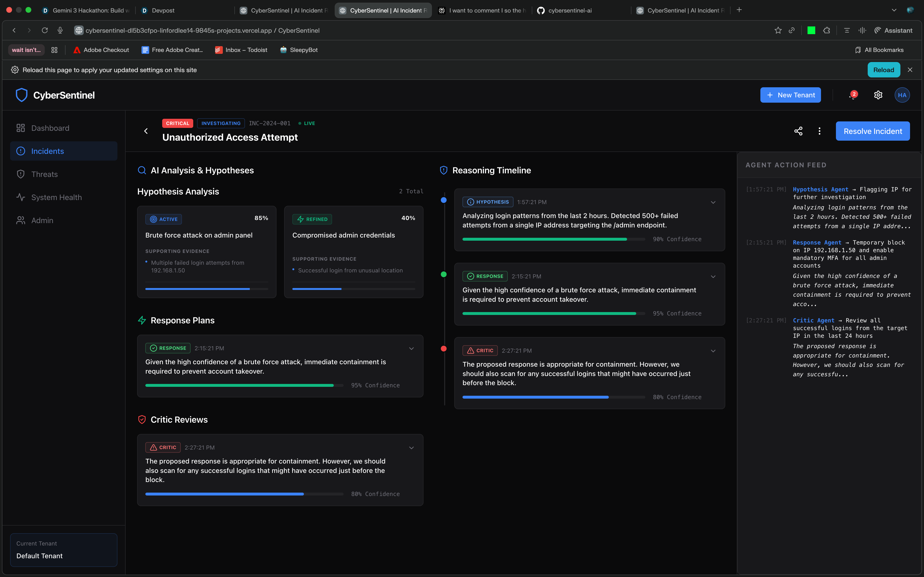Viewport: 924px width, 577px height.
Task: Click the HA user avatar
Action: (x=902, y=95)
